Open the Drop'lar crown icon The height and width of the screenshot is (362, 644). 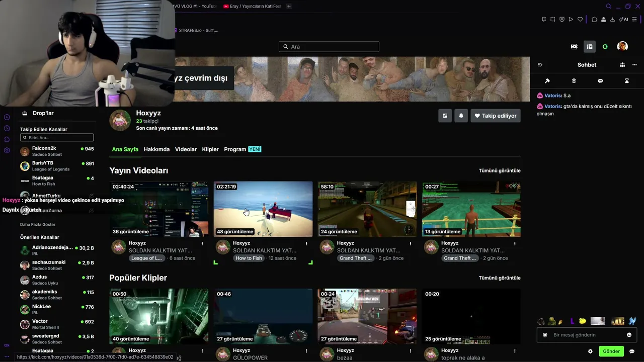pyautogui.click(x=25, y=113)
